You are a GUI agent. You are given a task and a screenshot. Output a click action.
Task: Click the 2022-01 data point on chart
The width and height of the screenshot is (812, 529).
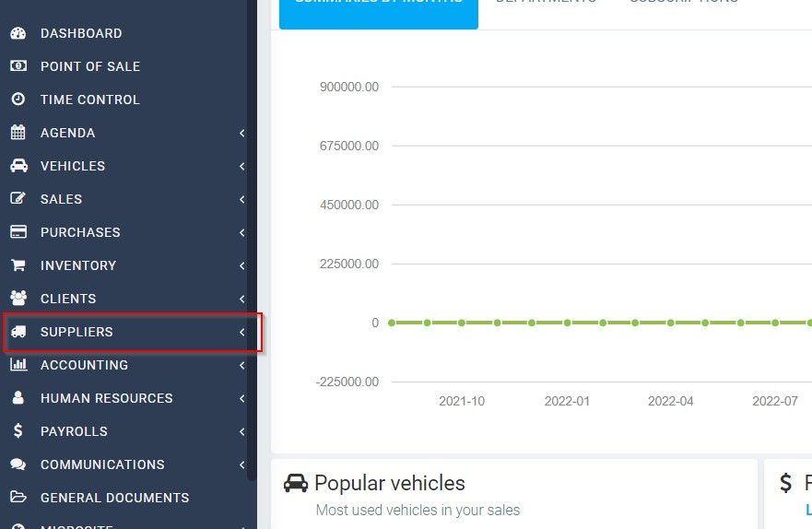pos(568,323)
